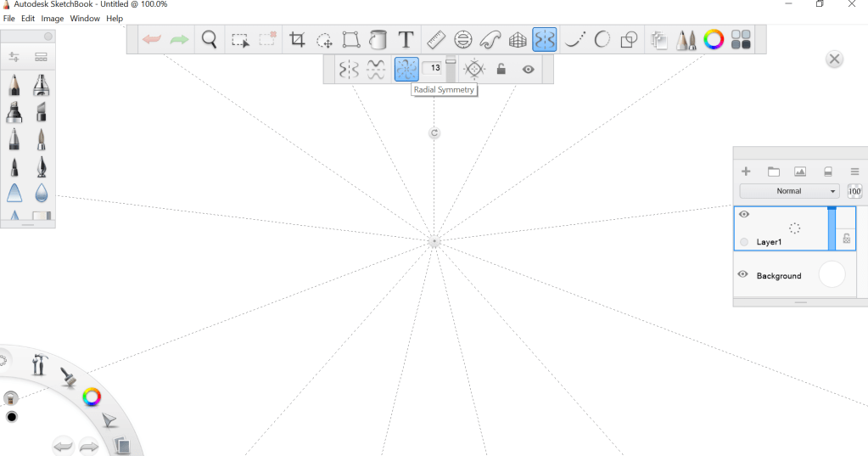The height and width of the screenshot is (456, 868).
Task: Choose the Pencil brush in palette
Action: (14, 85)
